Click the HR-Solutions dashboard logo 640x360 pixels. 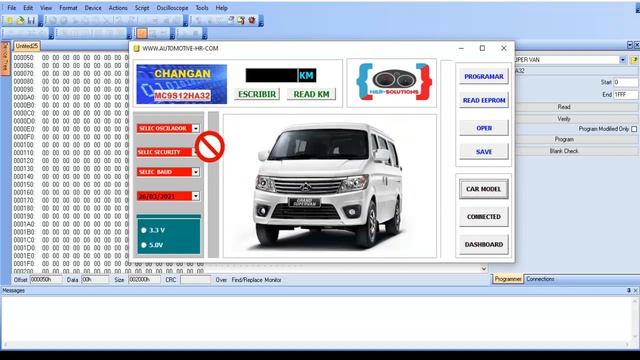click(x=394, y=82)
